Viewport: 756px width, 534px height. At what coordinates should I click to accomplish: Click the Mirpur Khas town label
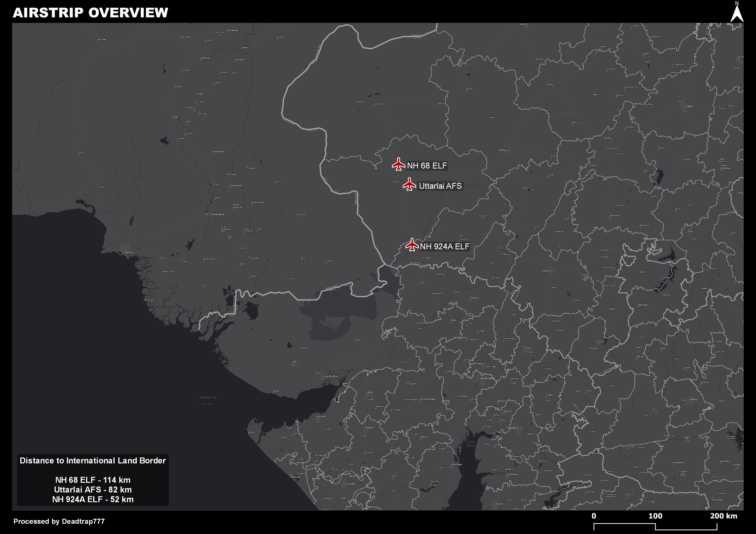click(258, 202)
